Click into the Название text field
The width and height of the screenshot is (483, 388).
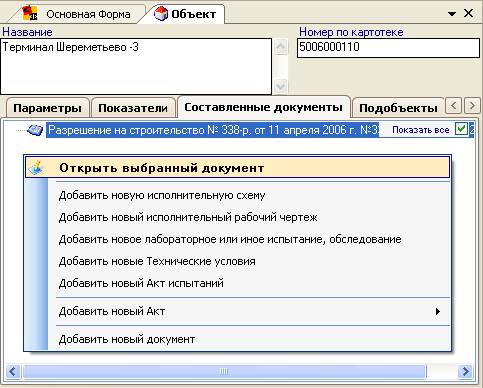[136, 66]
